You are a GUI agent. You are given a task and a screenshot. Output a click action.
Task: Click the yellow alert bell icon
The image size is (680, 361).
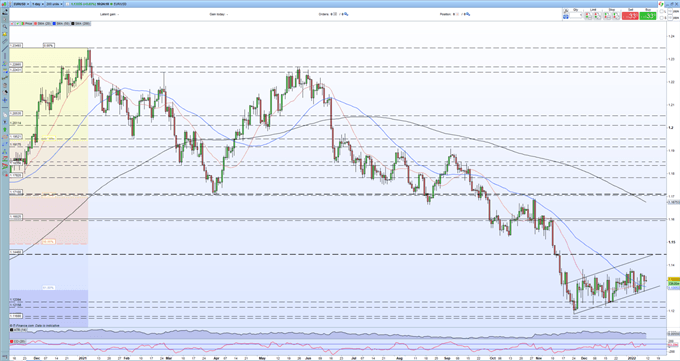coord(5,34)
